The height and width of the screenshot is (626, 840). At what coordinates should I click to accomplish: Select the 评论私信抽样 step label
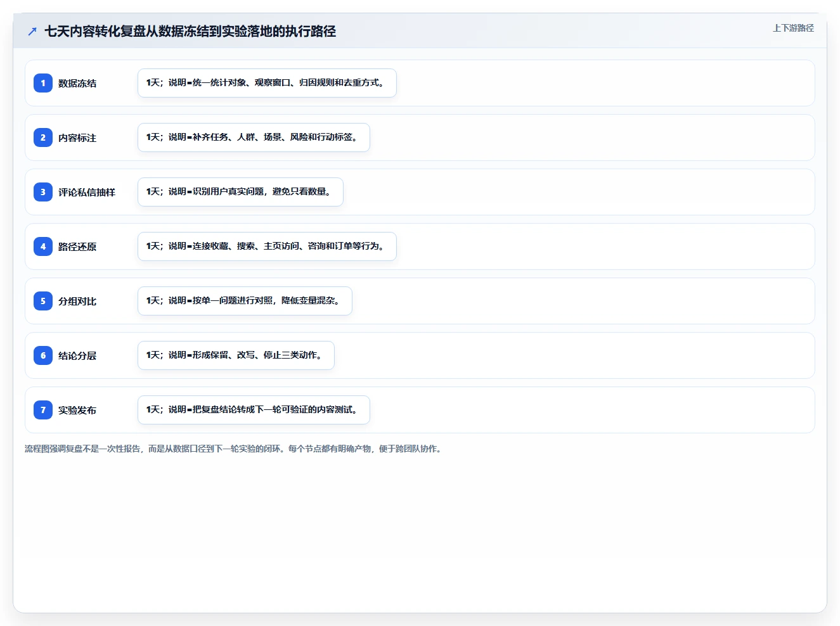(87, 192)
